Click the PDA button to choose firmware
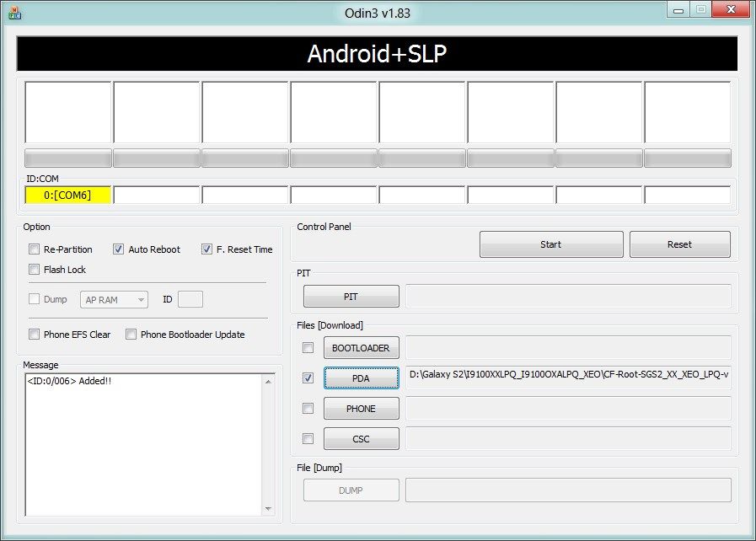The image size is (756, 541). pyautogui.click(x=361, y=378)
